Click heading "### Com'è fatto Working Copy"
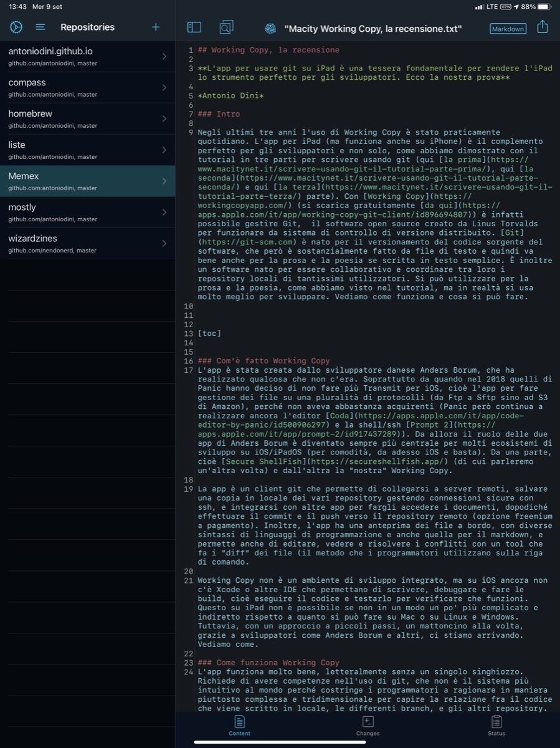560x748 pixels. point(263,361)
